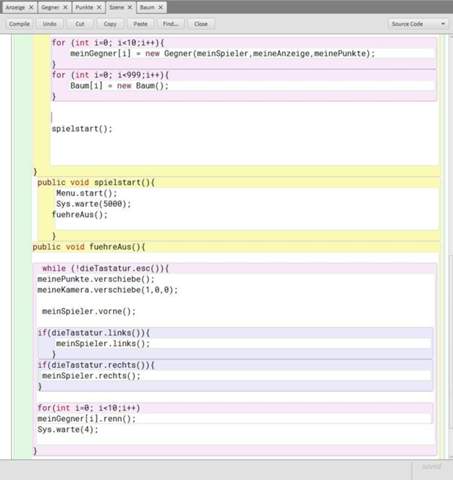This screenshot has width=453, height=480.
Task: Click the Compile button
Action: click(x=19, y=24)
